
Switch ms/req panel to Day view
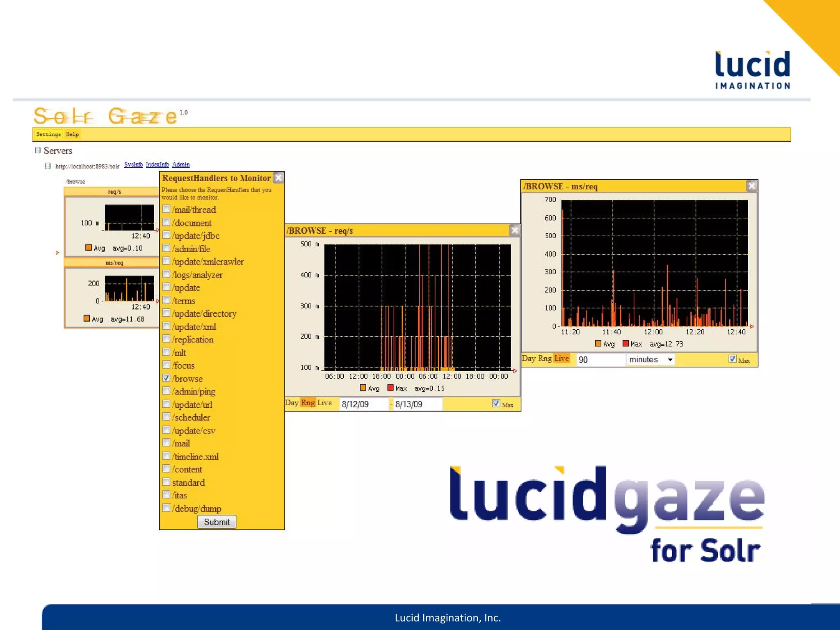[x=528, y=358]
